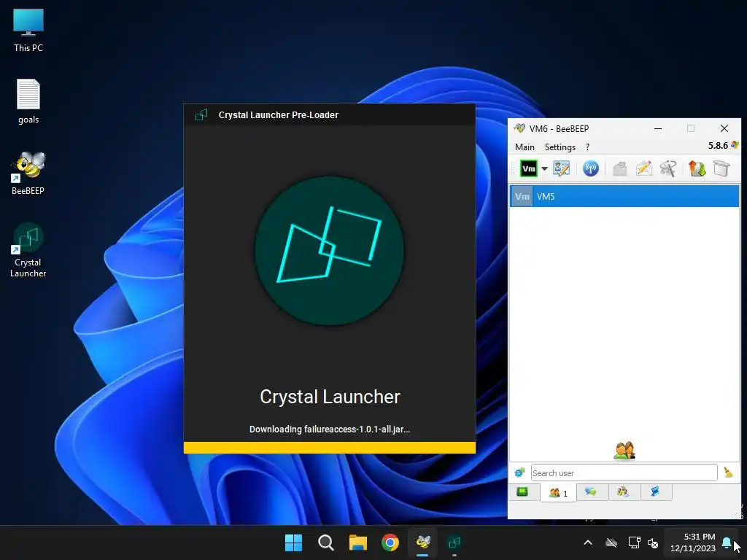
Task: Open Google Chrome from taskbar
Action: click(x=390, y=542)
